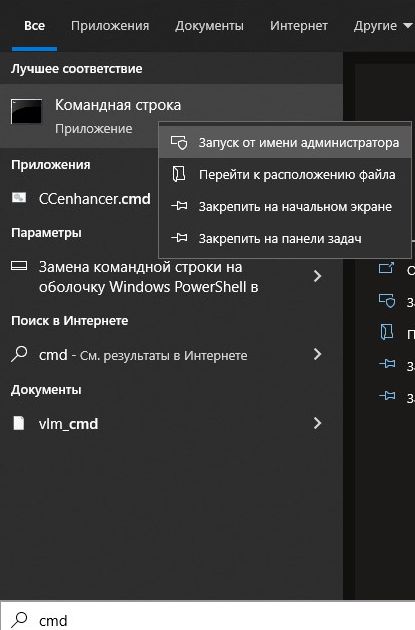Image resolution: width=415 pixels, height=630 pixels.
Task: Choose Запуск от имени администратора menu entry
Action: [285, 142]
